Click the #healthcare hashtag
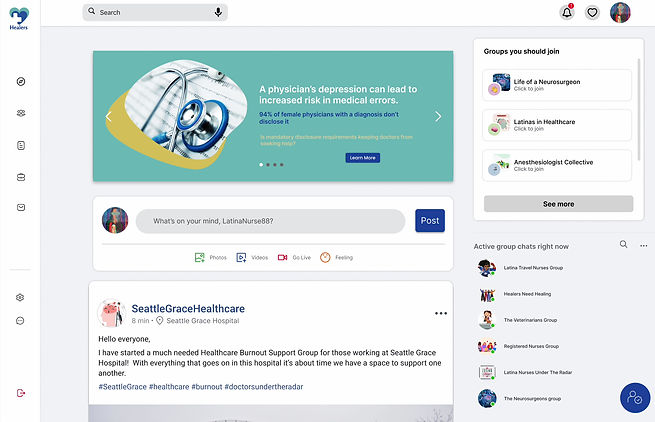 click(169, 387)
